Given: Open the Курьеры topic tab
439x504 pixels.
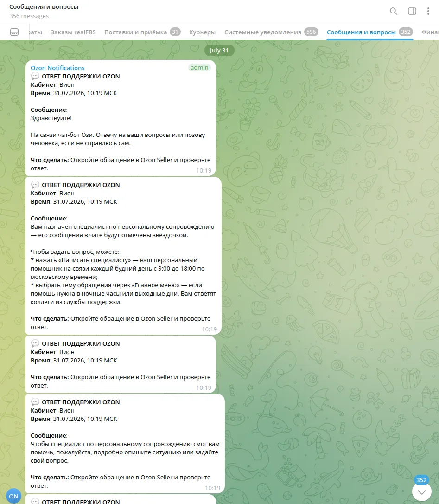Looking at the screenshot, I should click(x=202, y=32).
